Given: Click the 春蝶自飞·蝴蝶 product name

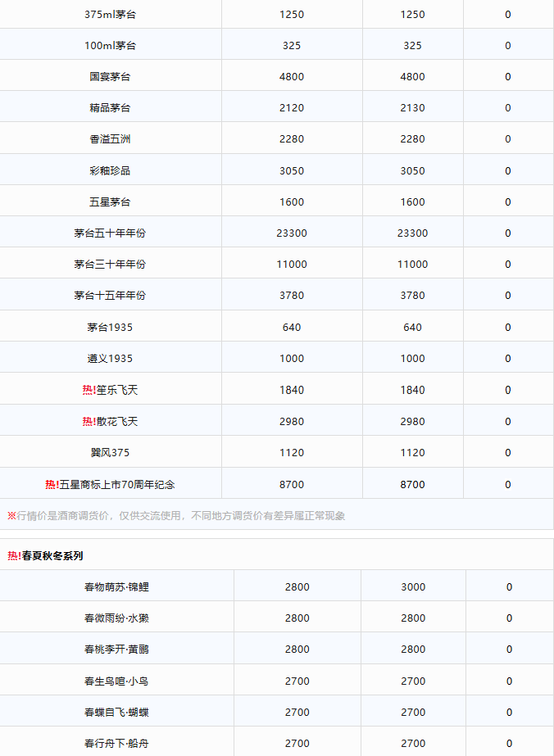Looking at the screenshot, I should [116, 713].
